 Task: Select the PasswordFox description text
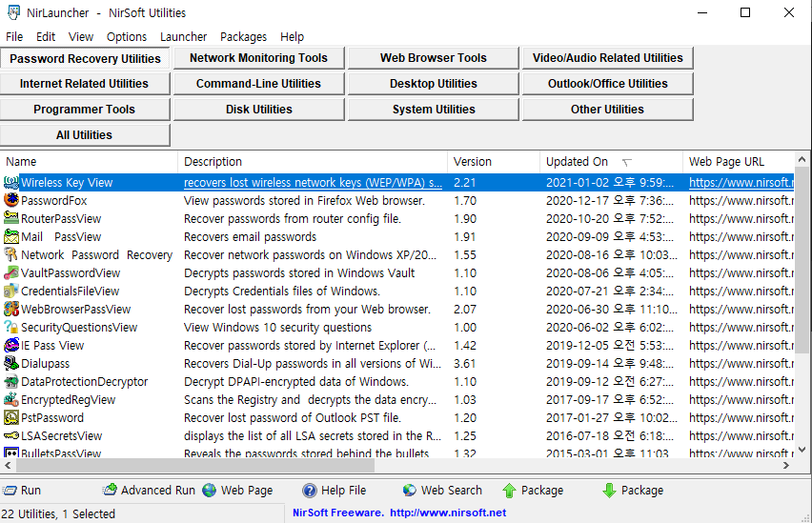[x=304, y=200]
